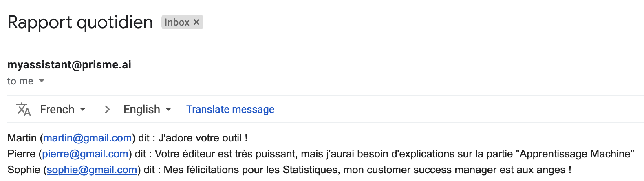Open the English target language dropdown
644x181 pixels.
pos(147,109)
